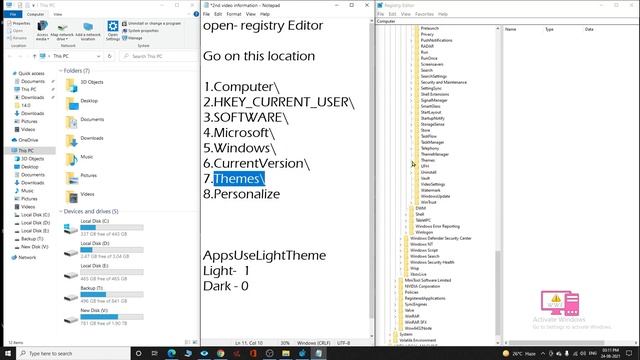The width and height of the screenshot is (640, 360).
Task: Select the Music folder icon in Folders
Action: (71, 160)
